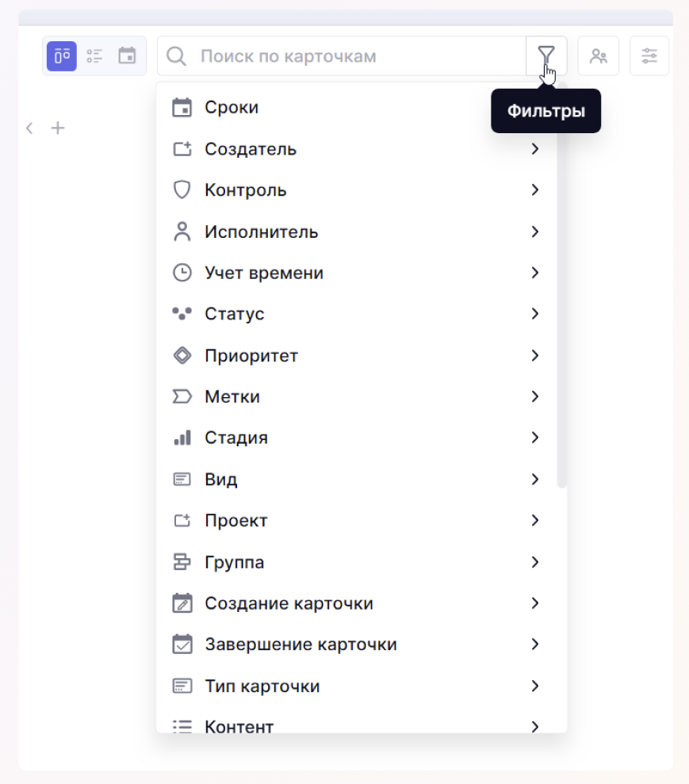689x784 pixels.
Task: Switch to calendar view icon
Action: click(127, 56)
